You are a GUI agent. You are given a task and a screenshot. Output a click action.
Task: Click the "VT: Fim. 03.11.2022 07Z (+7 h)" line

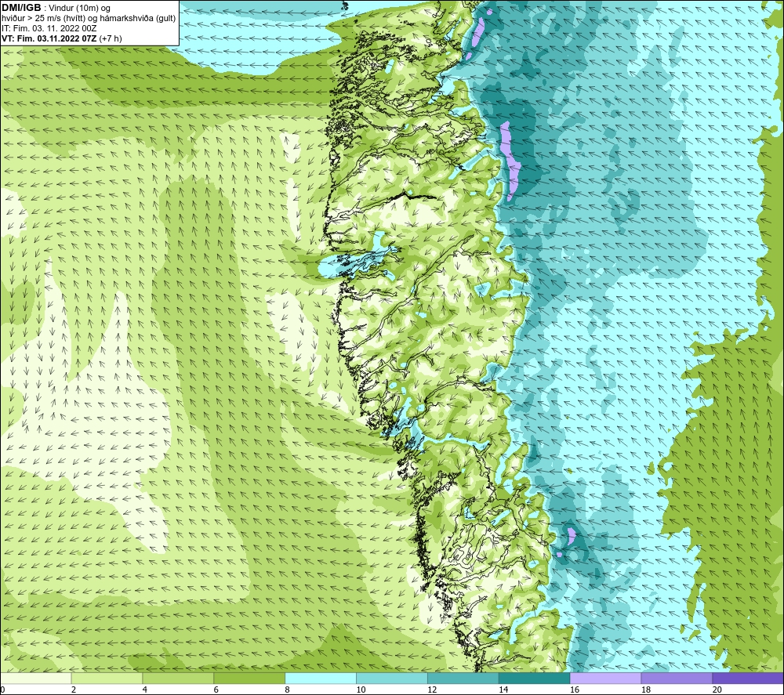(61, 38)
